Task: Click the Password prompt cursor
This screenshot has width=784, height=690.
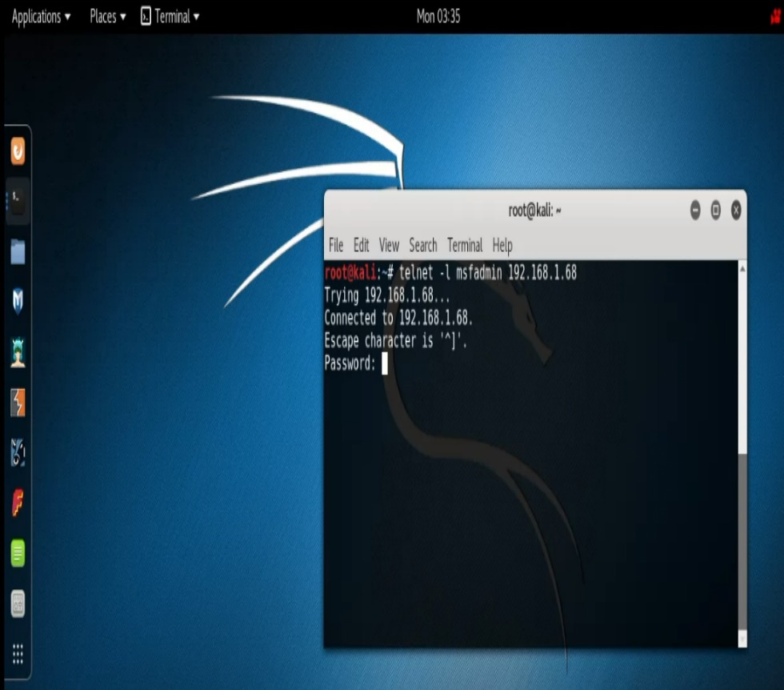Action: coord(385,363)
